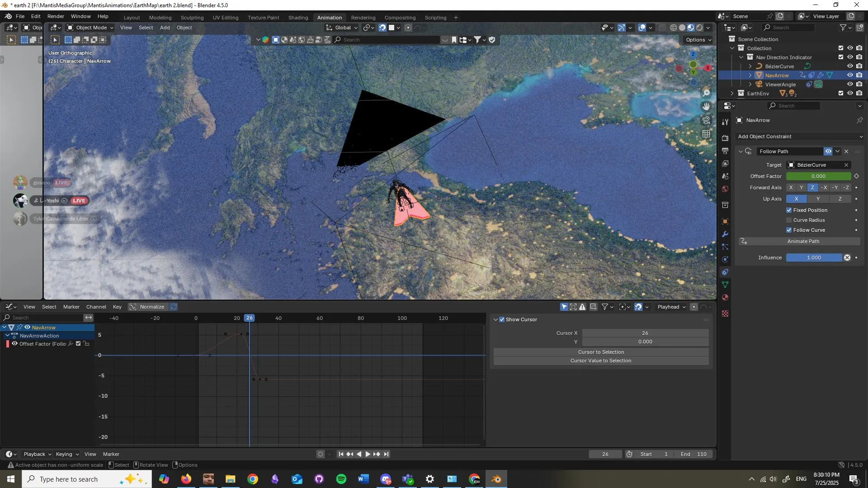Viewport: 868px width, 488px height.
Task: Open the Add Object Constraint dropdown
Action: (x=800, y=136)
